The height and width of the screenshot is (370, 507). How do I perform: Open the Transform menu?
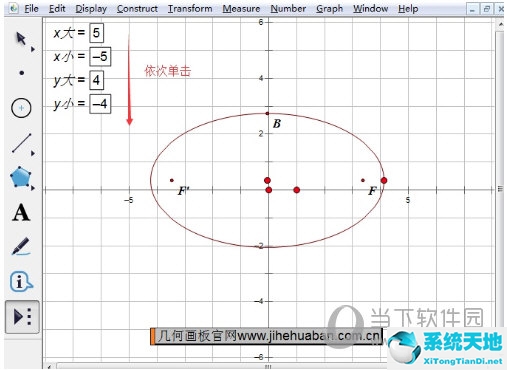click(x=190, y=9)
